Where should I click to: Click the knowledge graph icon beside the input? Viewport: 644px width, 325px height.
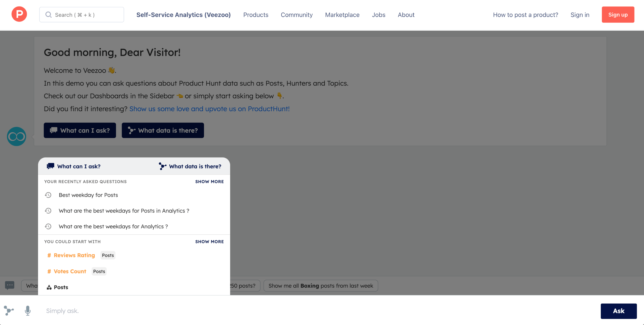pos(9,311)
